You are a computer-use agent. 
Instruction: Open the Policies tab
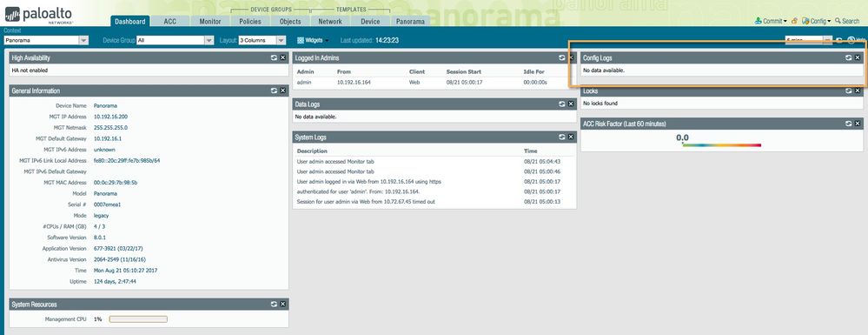(x=250, y=21)
